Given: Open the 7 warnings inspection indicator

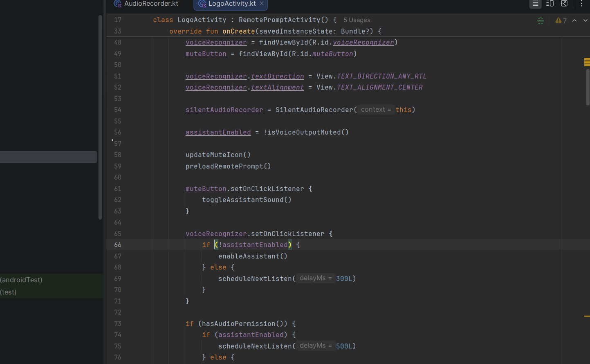Looking at the screenshot, I should [x=561, y=20].
